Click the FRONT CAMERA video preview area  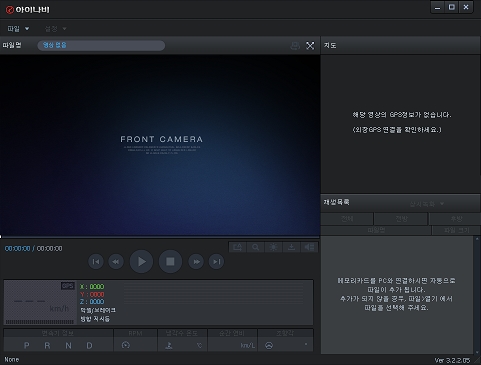pyautogui.click(x=160, y=145)
